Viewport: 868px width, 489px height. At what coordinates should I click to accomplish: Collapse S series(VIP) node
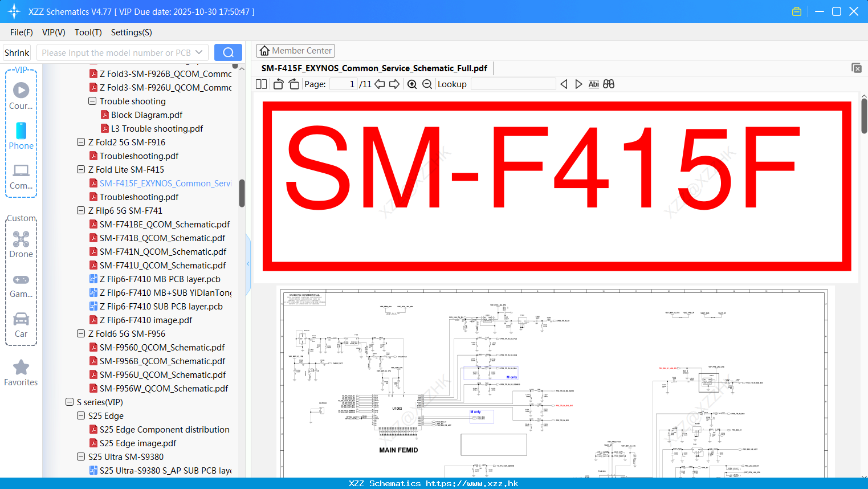pyautogui.click(x=70, y=402)
